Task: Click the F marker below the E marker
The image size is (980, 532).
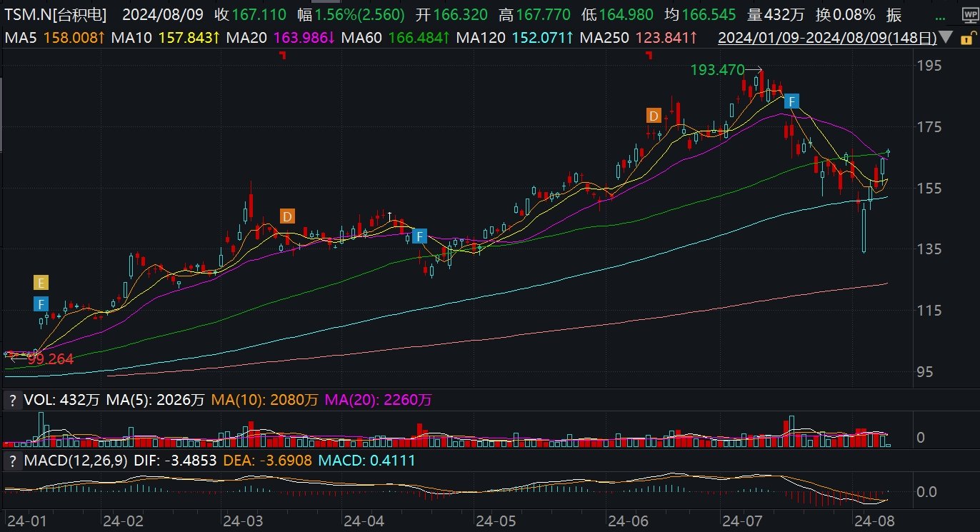Action: pos(41,303)
